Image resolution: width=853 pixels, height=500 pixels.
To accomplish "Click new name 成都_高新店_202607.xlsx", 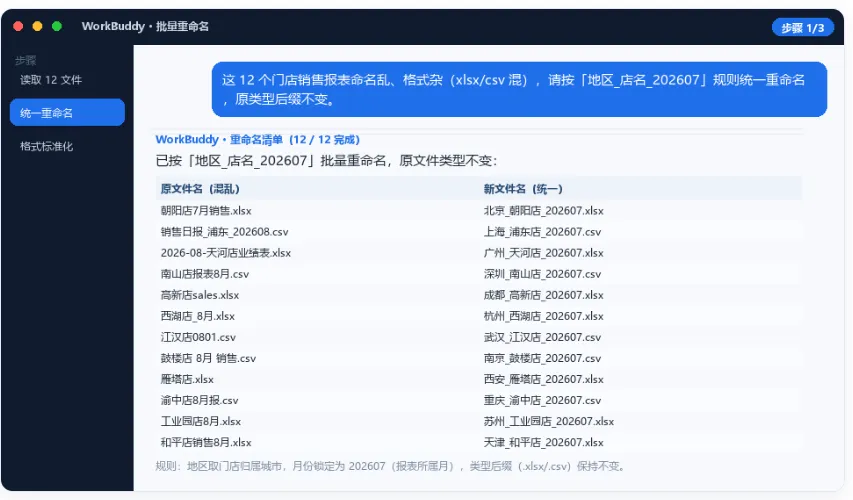I will (x=543, y=295).
